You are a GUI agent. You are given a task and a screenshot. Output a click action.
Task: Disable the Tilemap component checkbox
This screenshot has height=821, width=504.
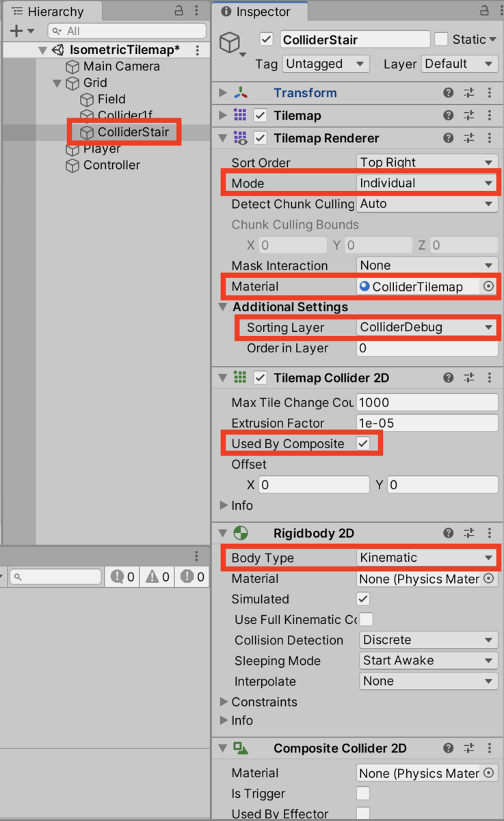260,116
